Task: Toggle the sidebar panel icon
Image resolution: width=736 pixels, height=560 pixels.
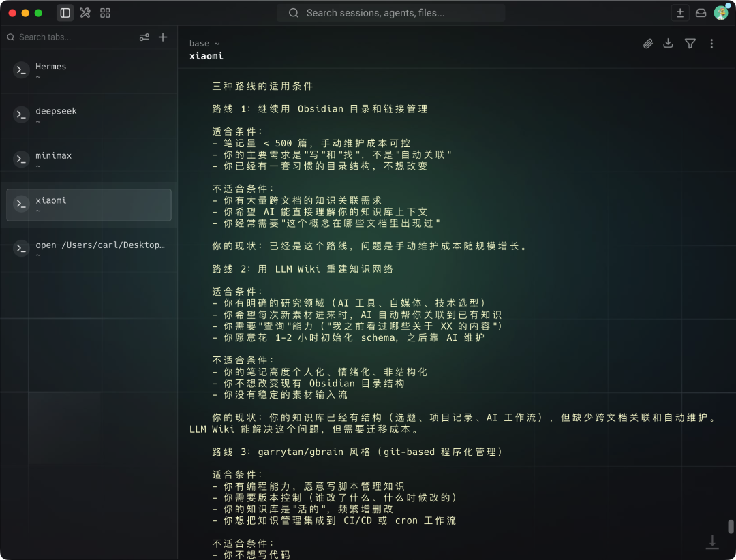Action: click(65, 13)
